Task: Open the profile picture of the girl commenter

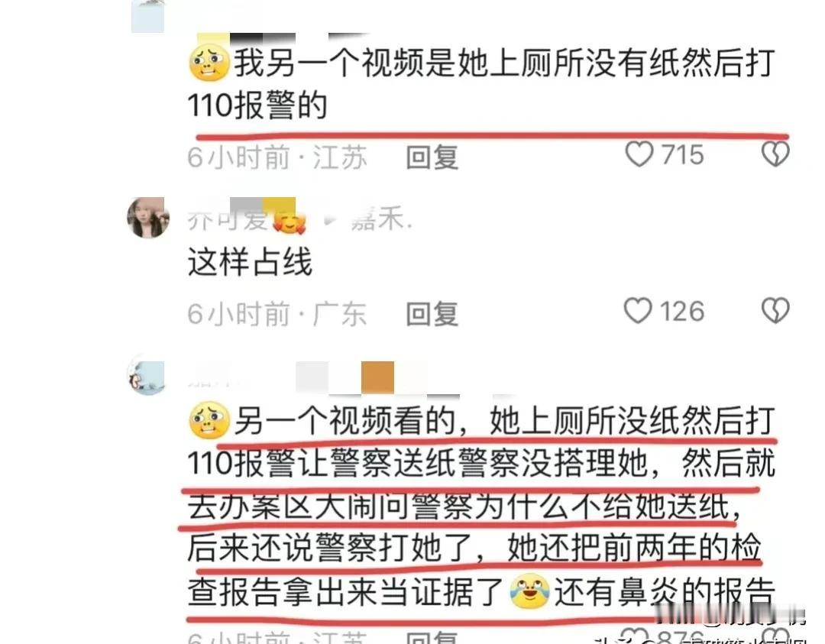Action: pyautogui.click(x=148, y=217)
